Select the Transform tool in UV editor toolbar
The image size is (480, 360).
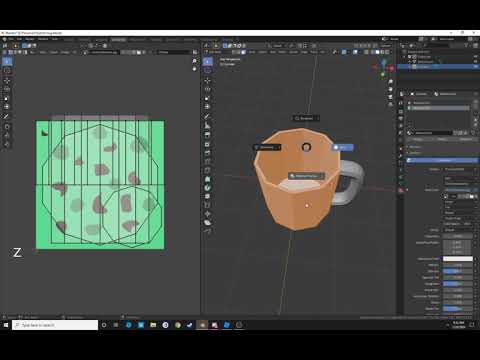7,107
